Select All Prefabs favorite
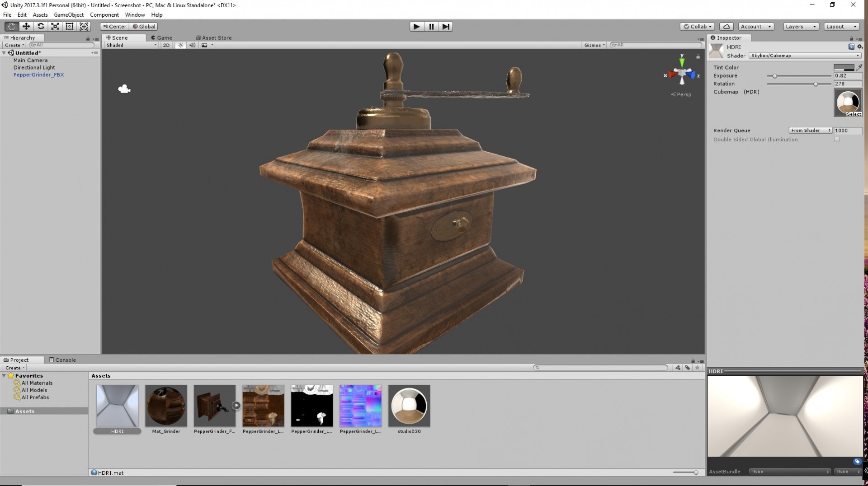Screen dimensions: 868x486 [35, 397]
